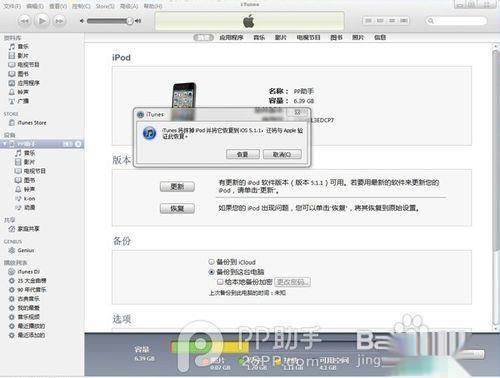Open library 影片 film icon
This screenshot has width=500, height=378.
point(19,55)
